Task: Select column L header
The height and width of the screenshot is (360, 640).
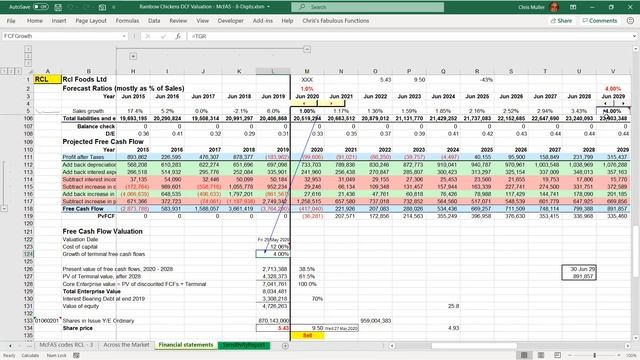Action: click(273, 71)
